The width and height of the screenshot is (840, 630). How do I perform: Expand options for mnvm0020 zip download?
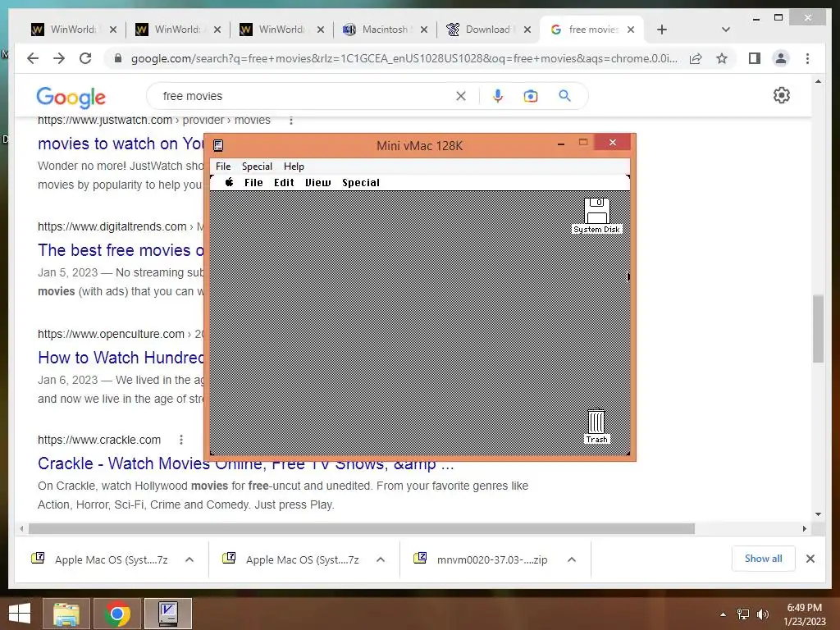tap(572, 559)
